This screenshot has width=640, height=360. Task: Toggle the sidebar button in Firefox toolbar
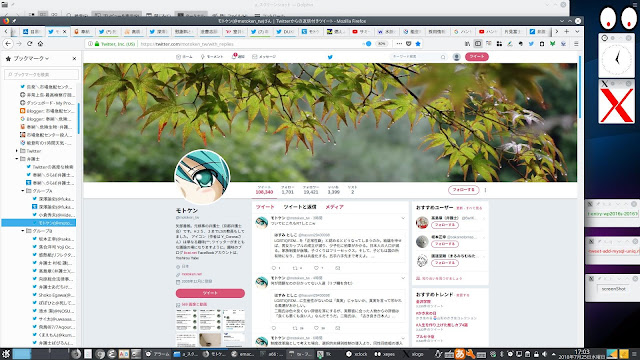point(478,44)
